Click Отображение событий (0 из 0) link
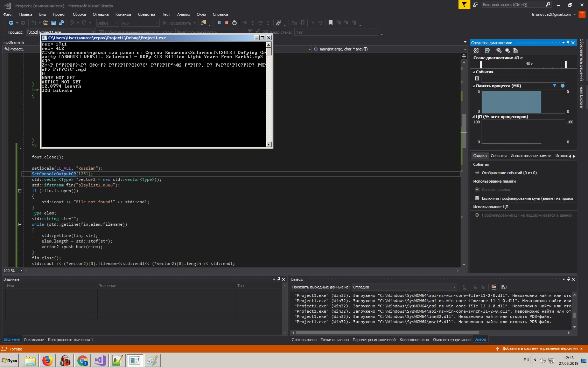 [x=509, y=173]
